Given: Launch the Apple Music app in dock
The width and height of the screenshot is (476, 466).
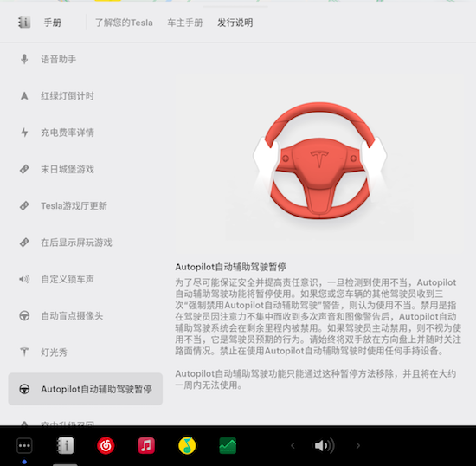Looking at the screenshot, I should point(146,446).
